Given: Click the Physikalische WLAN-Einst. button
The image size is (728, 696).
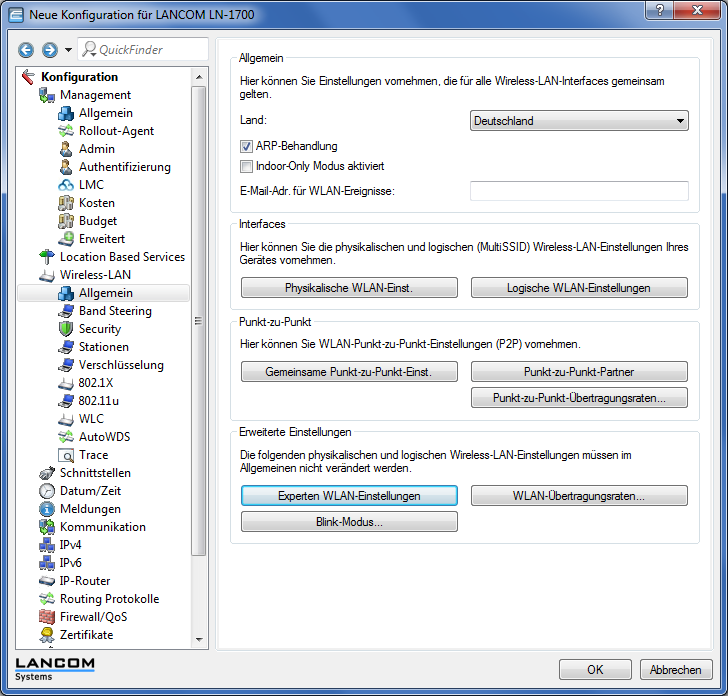Looking at the screenshot, I should pyautogui.click(x=349, y=288).
